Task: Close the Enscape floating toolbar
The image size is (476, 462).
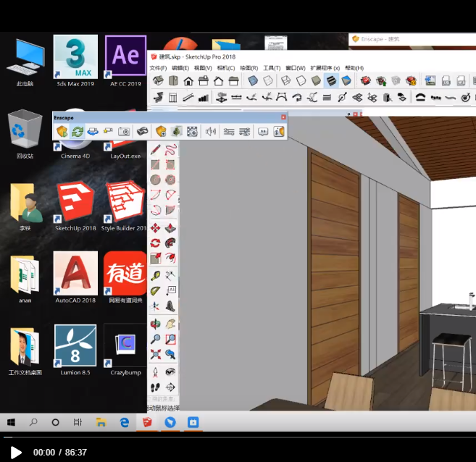Action: click(283, 117)
